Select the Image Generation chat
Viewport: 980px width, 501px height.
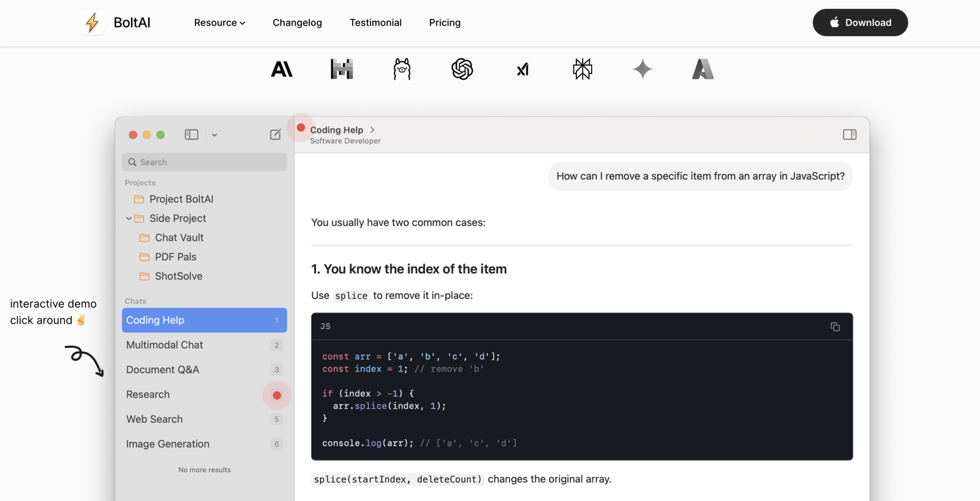pyautogui.click(x=205, y=444)
